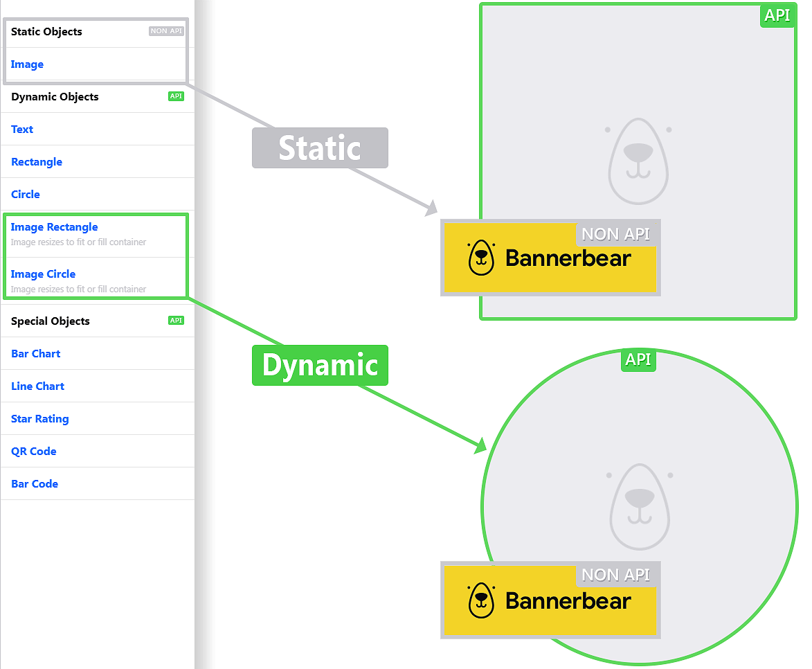Click the NON API badge beside Static Objects

[x=167, y=31]
